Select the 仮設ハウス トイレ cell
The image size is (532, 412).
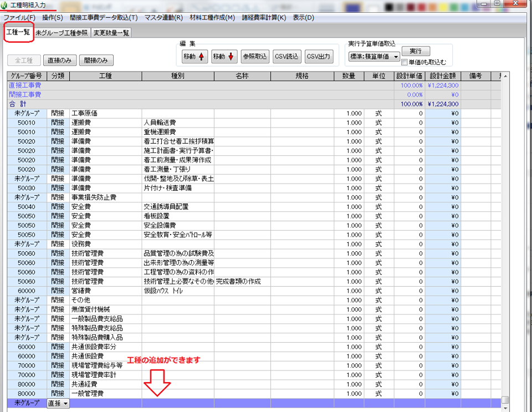point(178,291)
